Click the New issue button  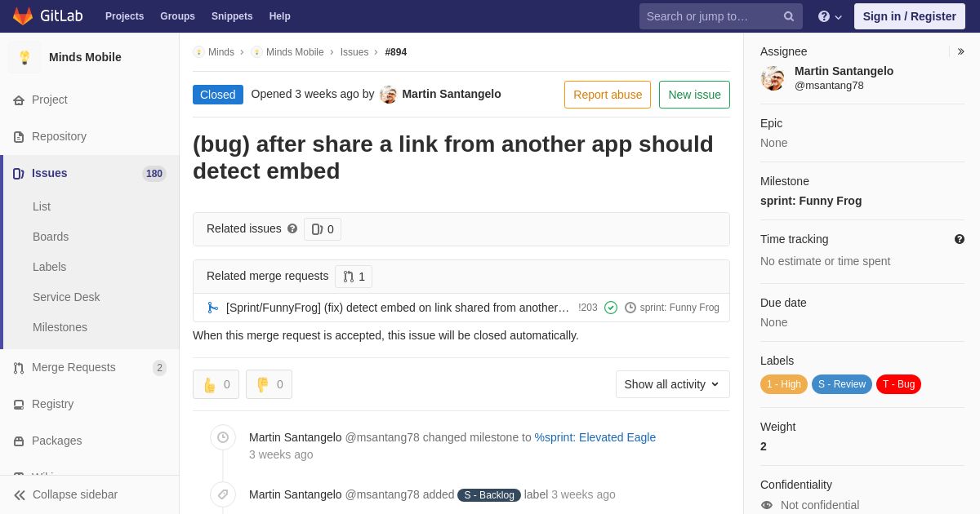694,95
